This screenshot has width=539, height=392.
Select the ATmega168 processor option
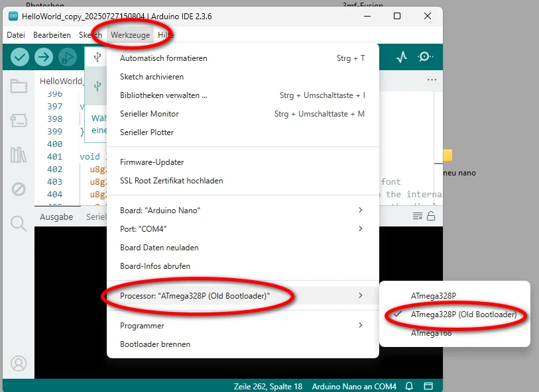tap(455, 333)
